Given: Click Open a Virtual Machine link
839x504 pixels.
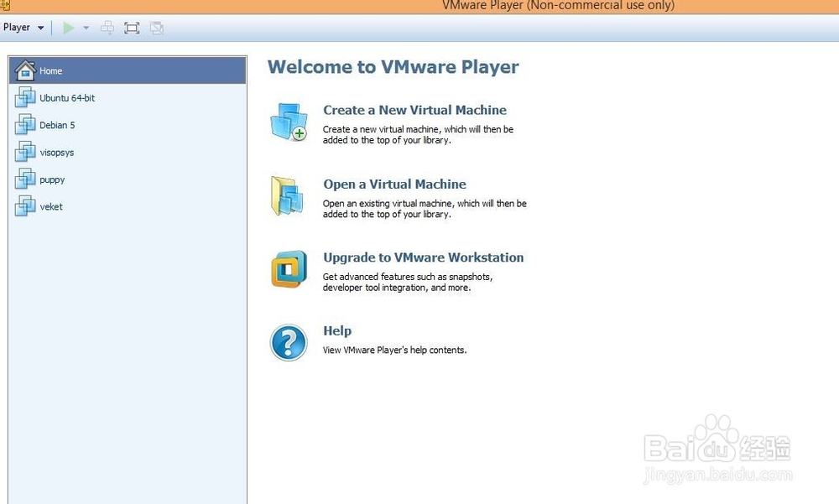Looking at the screenshot, I should pos(394,184).
